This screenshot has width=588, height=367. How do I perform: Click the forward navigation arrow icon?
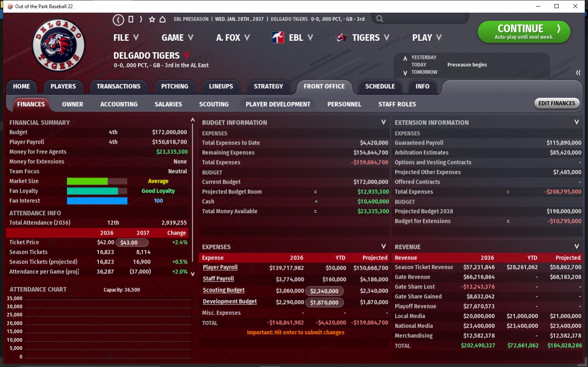(141, 19)
